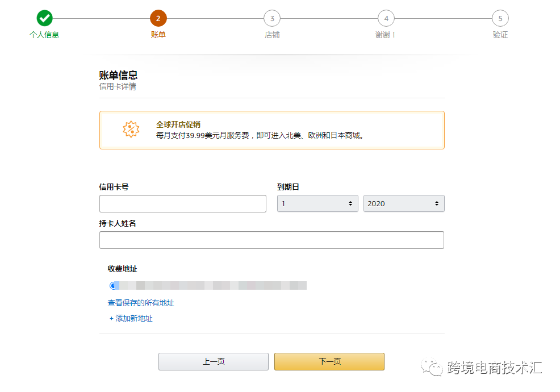Select the 验证 step label
This screenshot has height=392, width=560.
click(500, 35)
